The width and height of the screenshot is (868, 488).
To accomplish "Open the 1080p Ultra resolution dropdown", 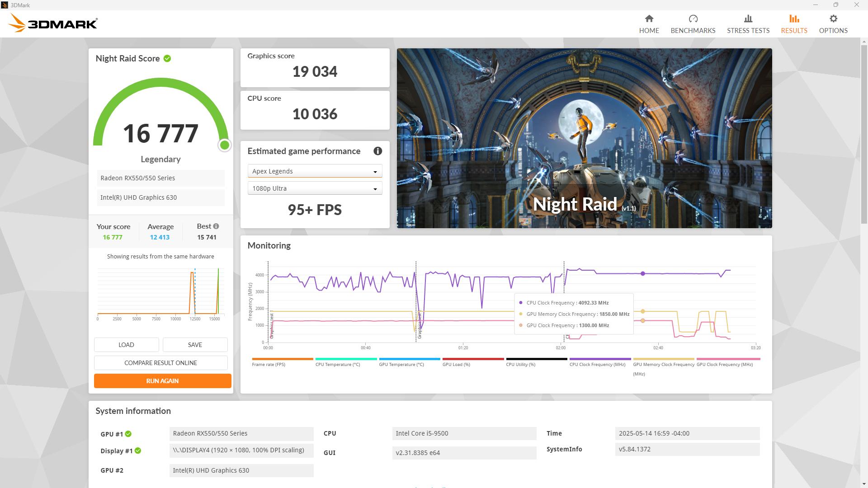I will pos(315,188).
